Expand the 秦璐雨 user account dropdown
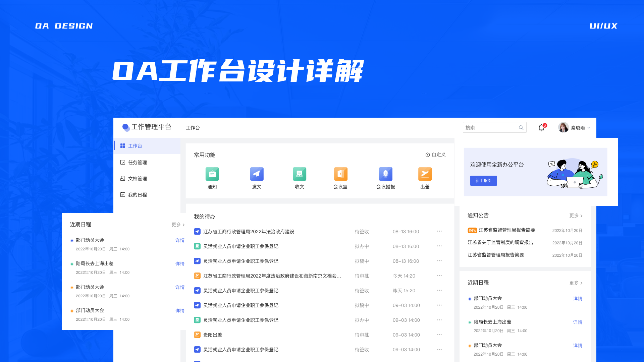 tap(589, 128)
